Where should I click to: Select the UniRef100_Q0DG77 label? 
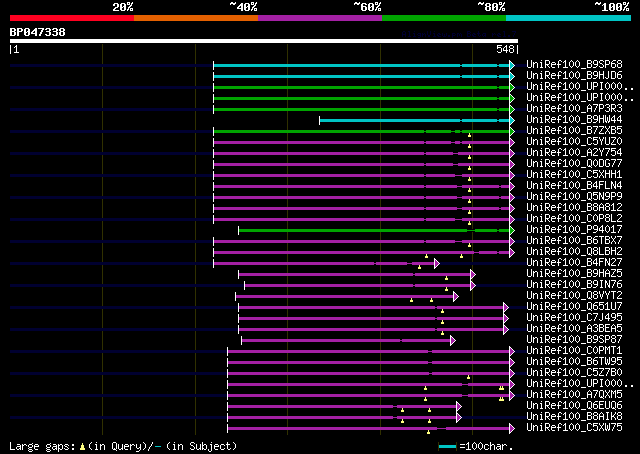coord(574,164)
